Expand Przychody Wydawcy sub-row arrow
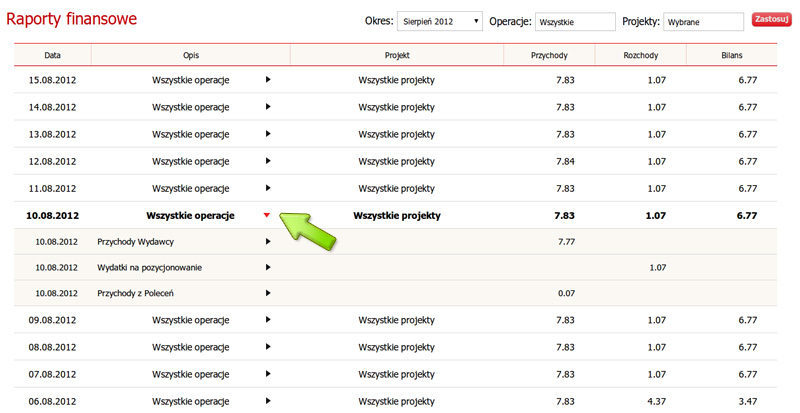 268,241
